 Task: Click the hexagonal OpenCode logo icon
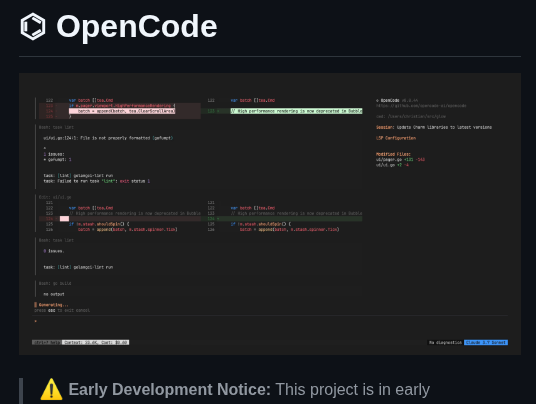coord(33,26)
